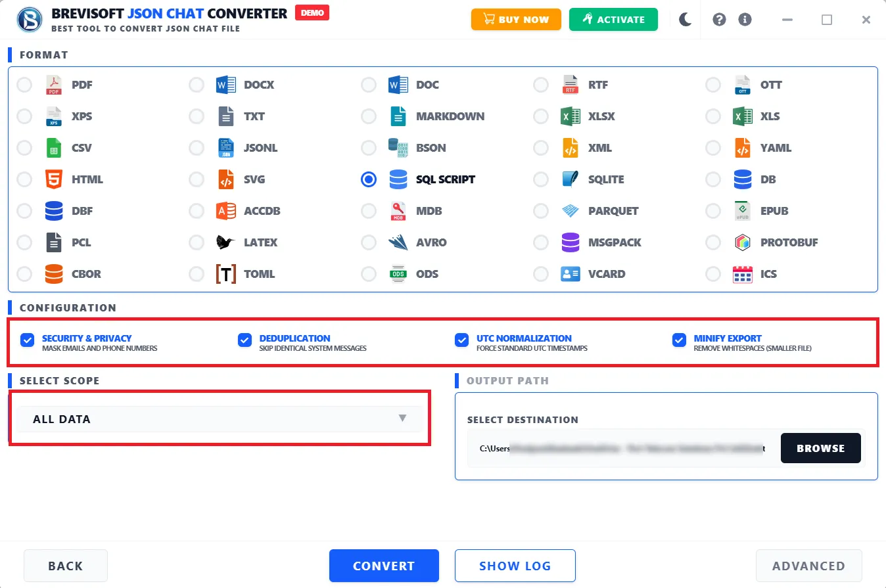This screenshot has height=588, width=886.
Task: Select the TXT format radio button
Action: 197,116
